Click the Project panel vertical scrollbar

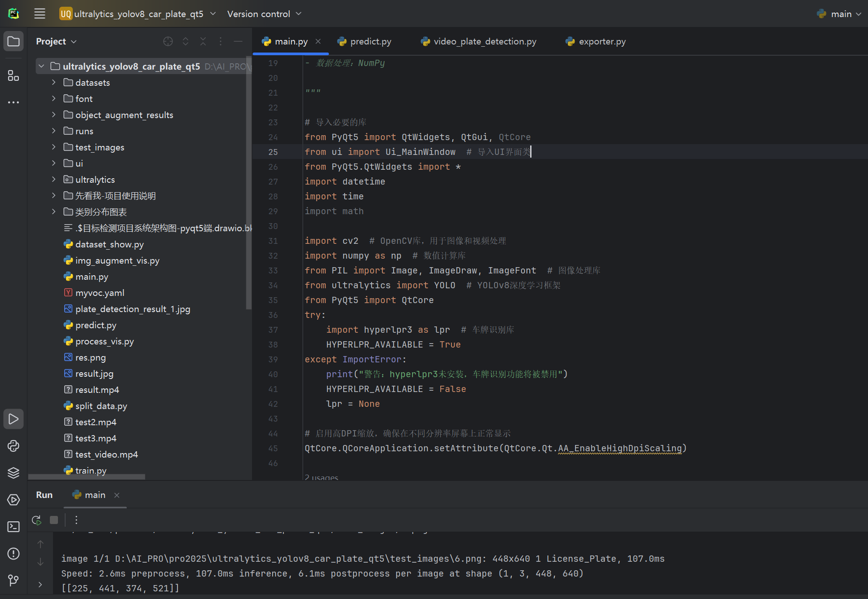pos(249,183)
